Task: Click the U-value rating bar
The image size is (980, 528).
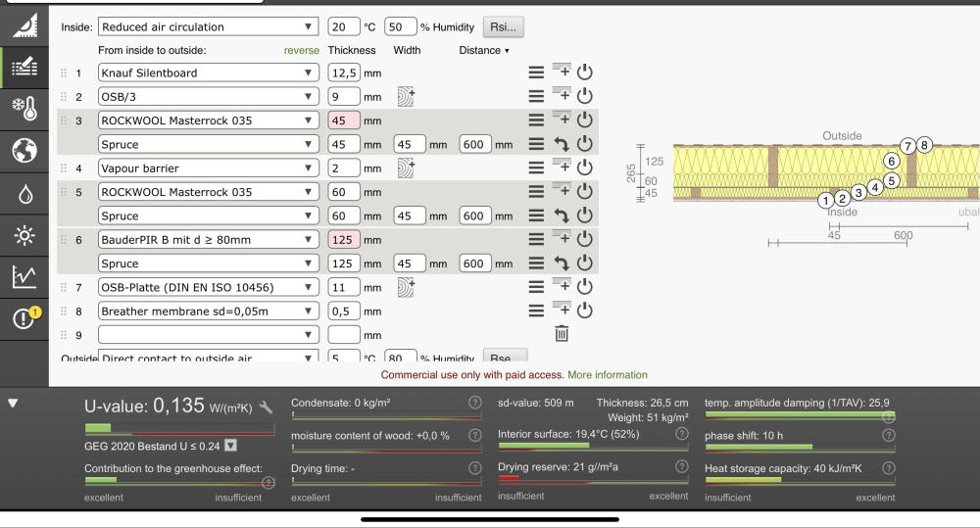Action: (x=179, y=429)
